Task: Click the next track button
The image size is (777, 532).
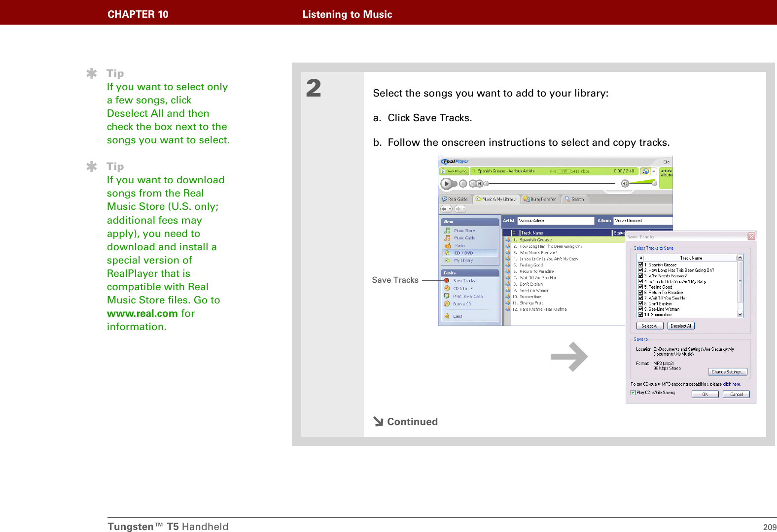Action: click(480, 184)
